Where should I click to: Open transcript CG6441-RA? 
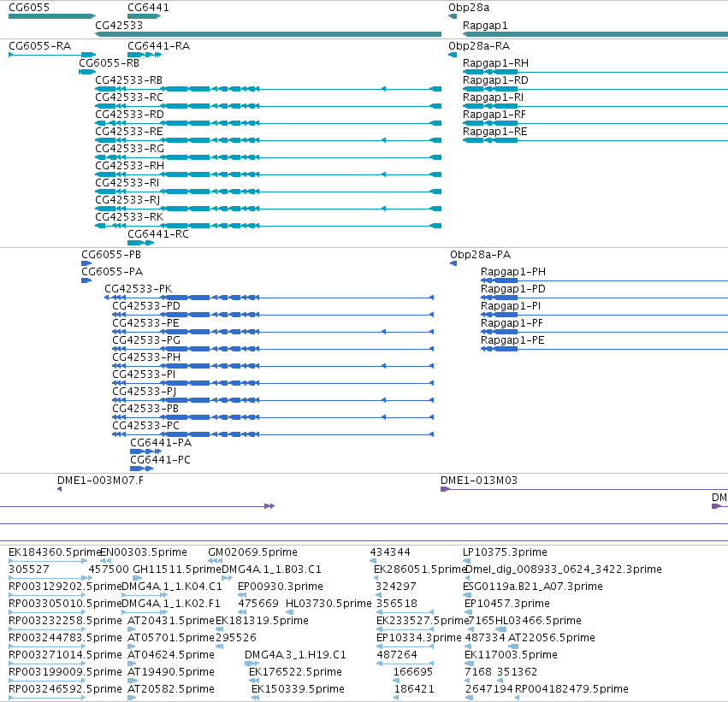coord(159,46)
